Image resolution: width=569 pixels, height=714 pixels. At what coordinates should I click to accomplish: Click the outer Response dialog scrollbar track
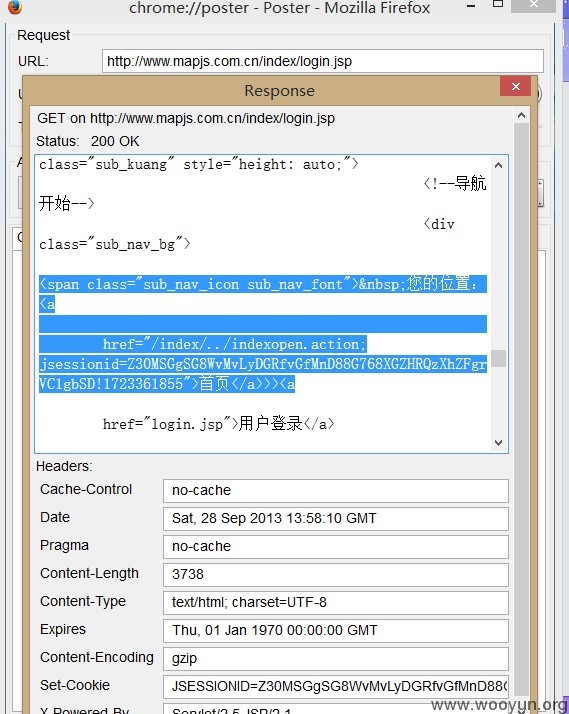coord(521,410)
